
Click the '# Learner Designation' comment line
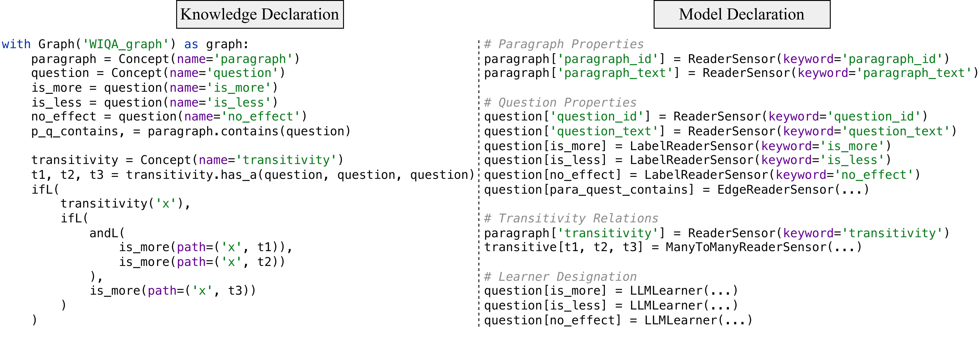[560, 277]
